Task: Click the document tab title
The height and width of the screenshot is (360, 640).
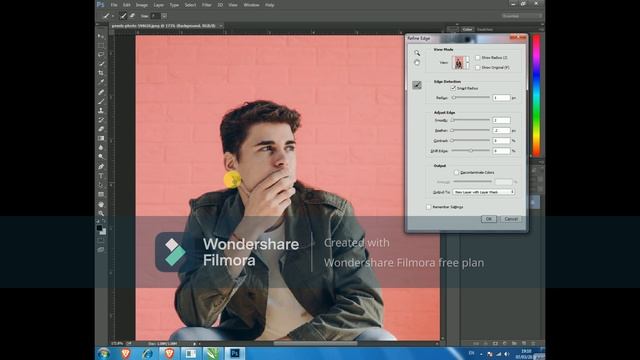Action: 163,26
